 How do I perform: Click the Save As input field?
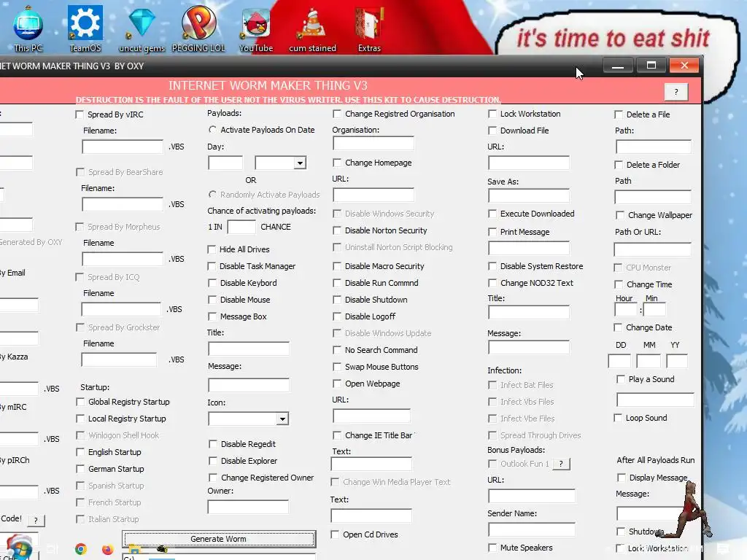[x=529, y=195]
